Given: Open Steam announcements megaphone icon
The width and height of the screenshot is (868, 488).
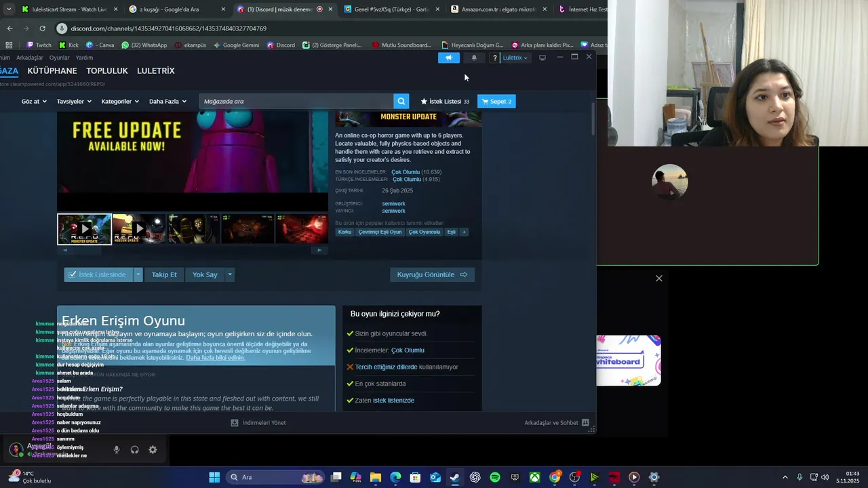Looking at the screenshot, I should 449,58.
